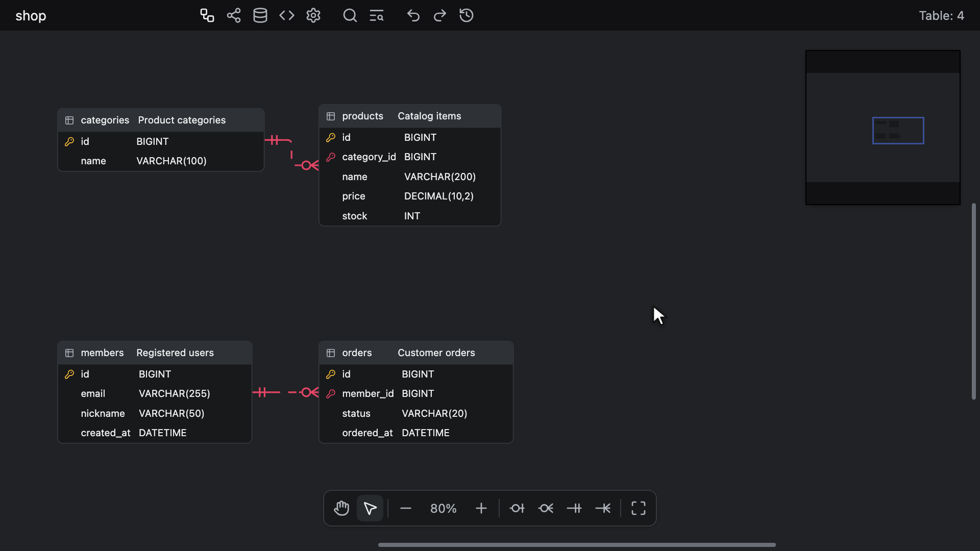Fit the diagram with fullscreen icon
980x551 pixels.
point(639,508)
